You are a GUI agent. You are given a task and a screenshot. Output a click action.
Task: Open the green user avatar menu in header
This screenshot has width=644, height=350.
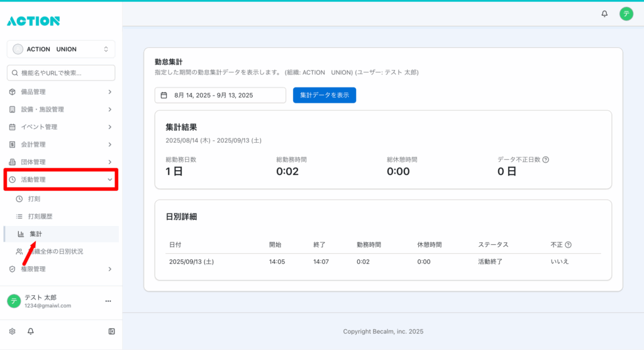coord(626,14)
